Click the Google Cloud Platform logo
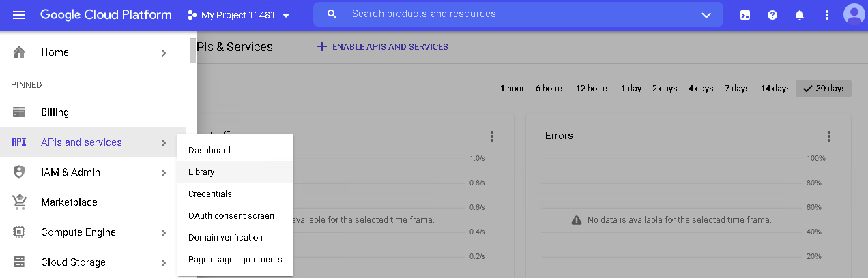The image size is (868, 278). (106, 15)
